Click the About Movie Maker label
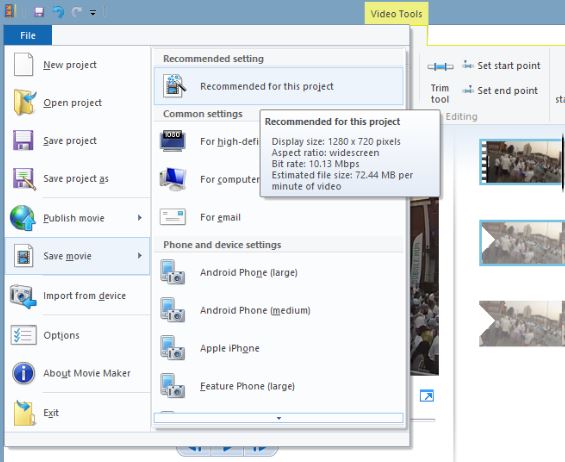The image size is (565, 462). (x=87, y=373)
